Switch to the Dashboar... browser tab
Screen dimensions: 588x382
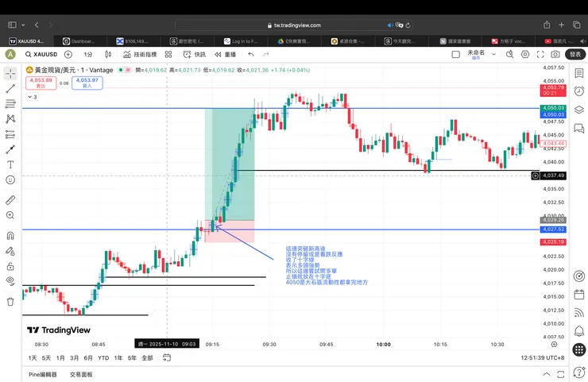point(79,41)
